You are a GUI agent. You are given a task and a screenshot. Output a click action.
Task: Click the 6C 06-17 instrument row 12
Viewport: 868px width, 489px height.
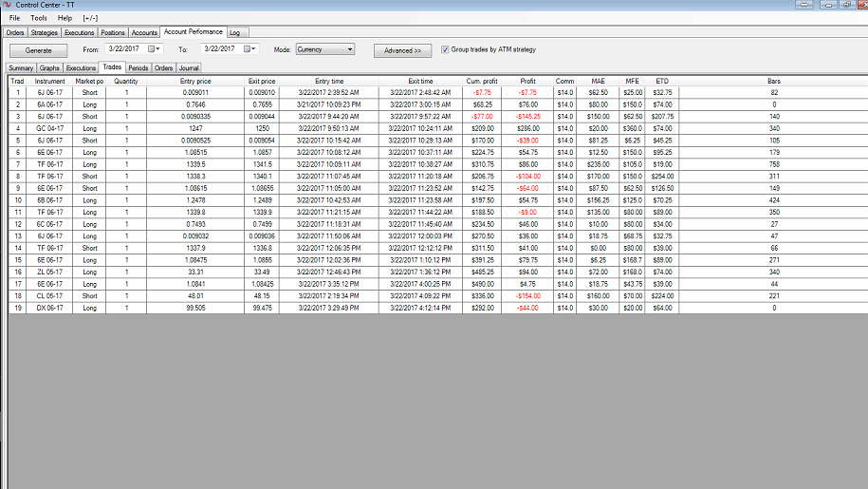tap(49, 224)
